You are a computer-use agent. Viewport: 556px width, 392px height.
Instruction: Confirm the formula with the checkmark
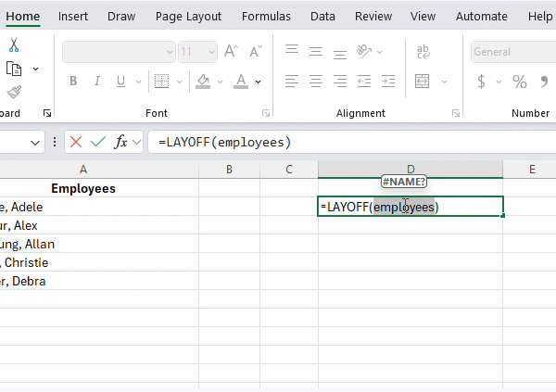coord(98,142)
